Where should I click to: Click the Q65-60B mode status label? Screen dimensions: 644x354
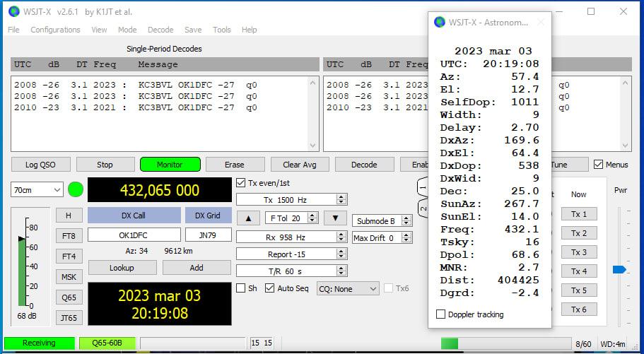click(107, 343)
